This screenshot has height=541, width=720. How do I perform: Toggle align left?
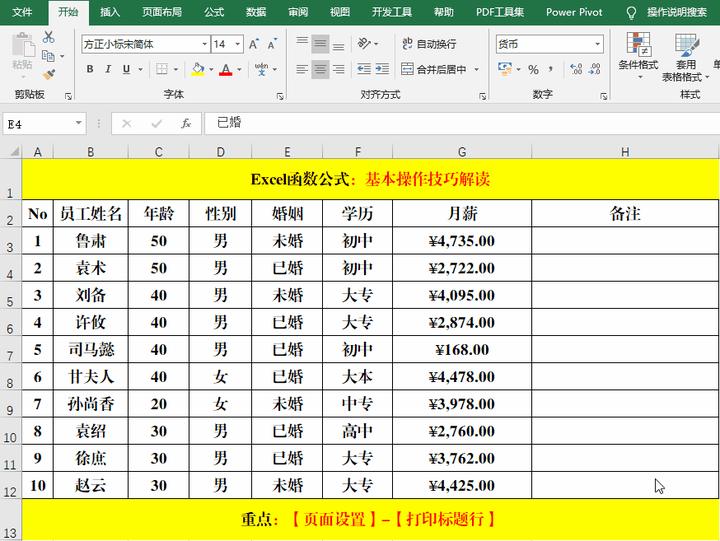tap(302, 69)
